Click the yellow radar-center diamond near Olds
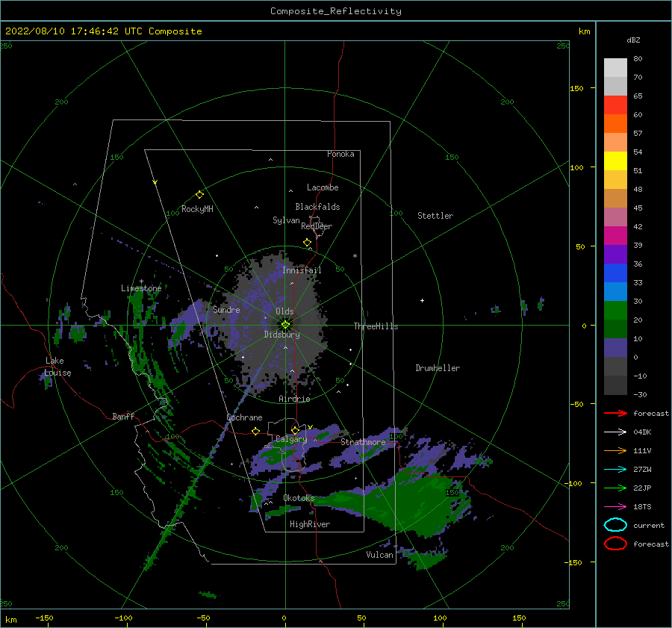672x628 pixels. click(285, 325)
